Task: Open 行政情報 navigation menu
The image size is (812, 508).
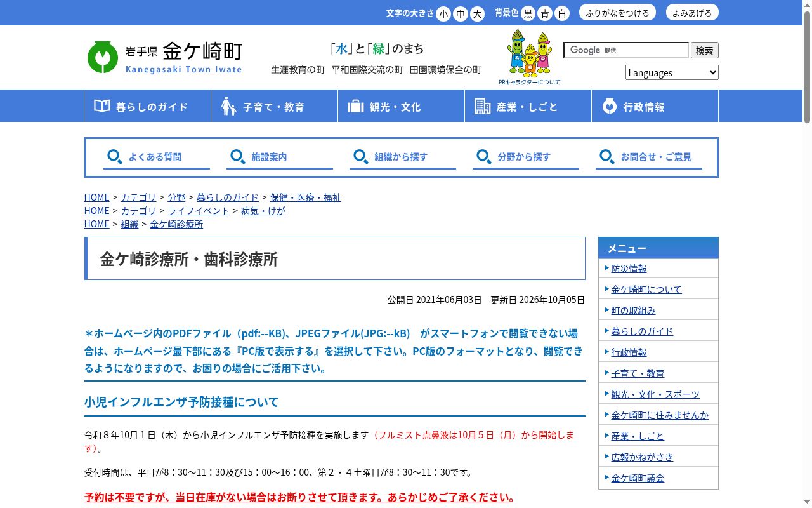Action: point(655,105)
